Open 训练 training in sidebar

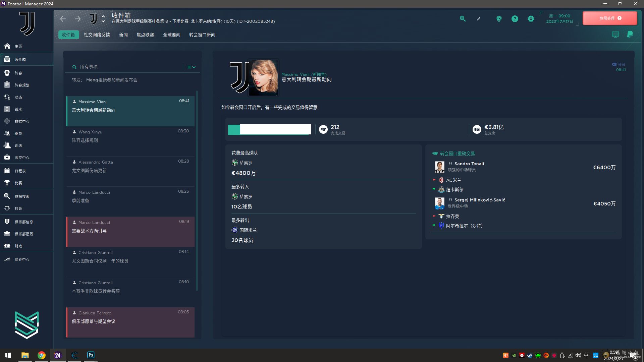18,145
